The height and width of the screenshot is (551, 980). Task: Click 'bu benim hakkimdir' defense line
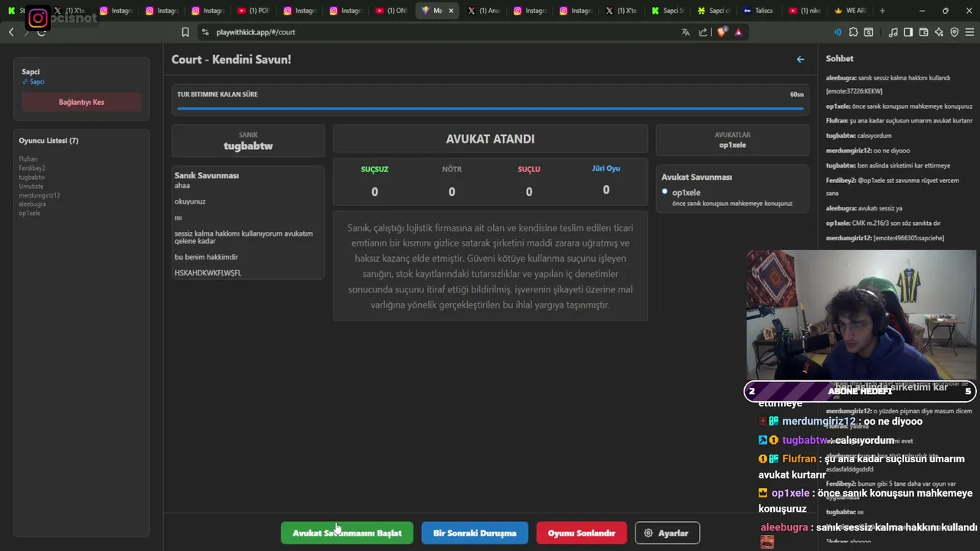(206, 257)
